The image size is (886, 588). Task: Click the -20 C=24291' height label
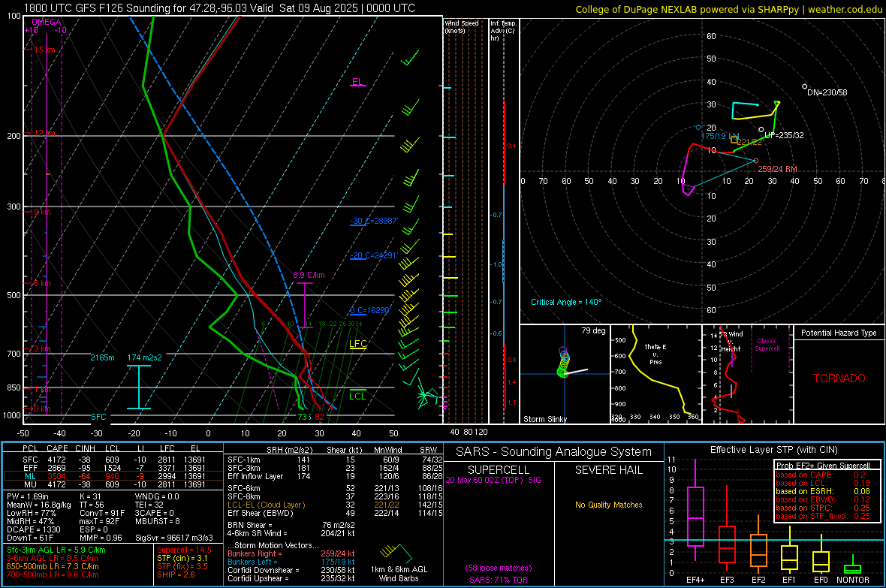[373, 255]
